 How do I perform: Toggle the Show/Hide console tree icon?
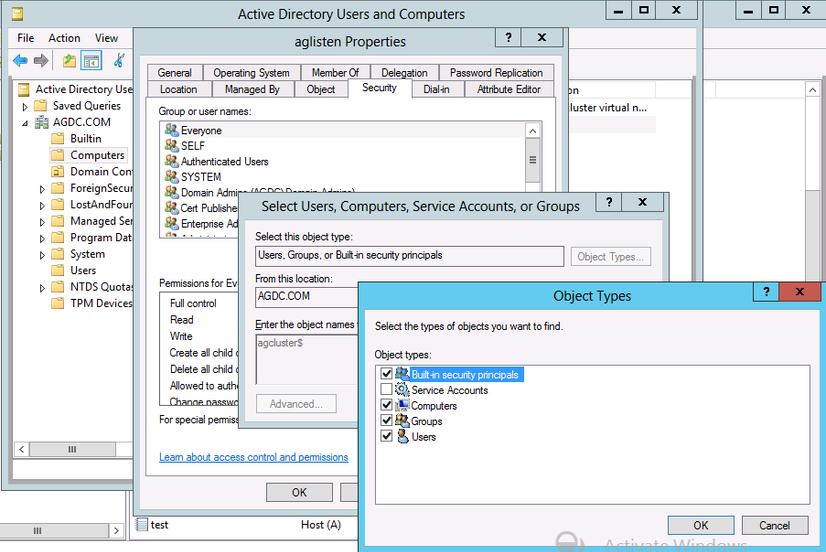pos(91,61)
